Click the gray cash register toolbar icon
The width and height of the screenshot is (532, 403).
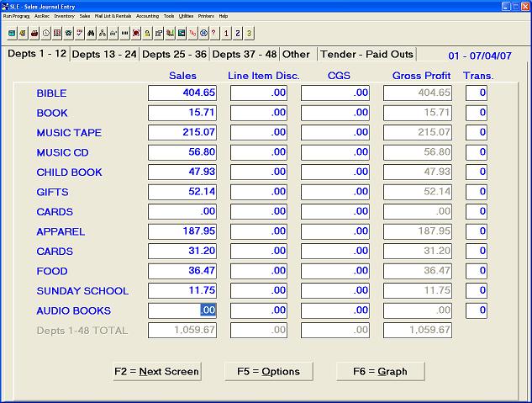[159, 34]
